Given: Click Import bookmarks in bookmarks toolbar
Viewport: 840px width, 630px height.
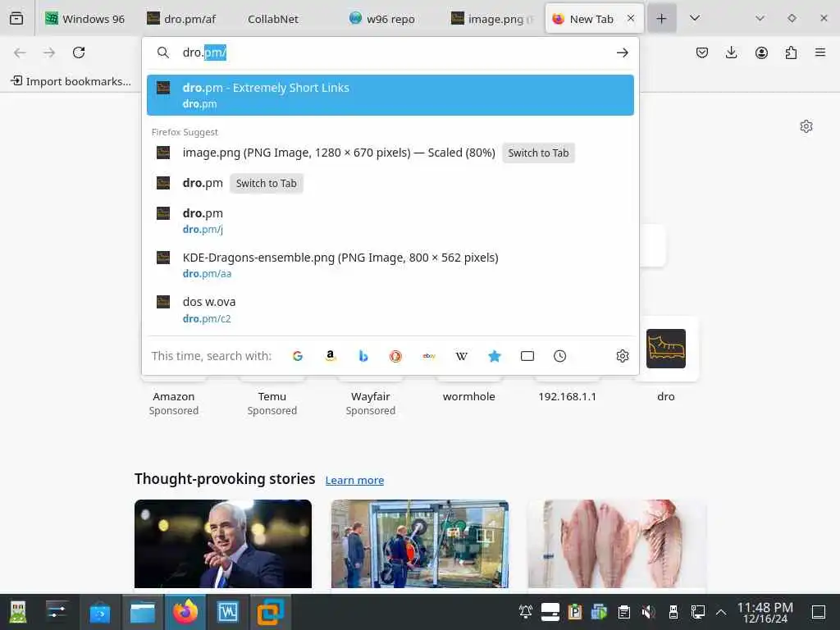Looking at the screenshot, I should (x=71, y=81).
